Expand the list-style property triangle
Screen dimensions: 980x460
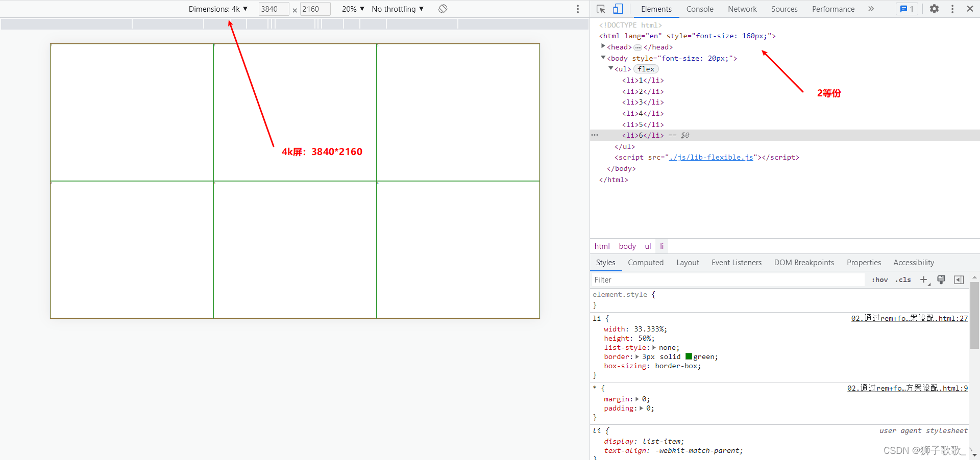[654, 347]
